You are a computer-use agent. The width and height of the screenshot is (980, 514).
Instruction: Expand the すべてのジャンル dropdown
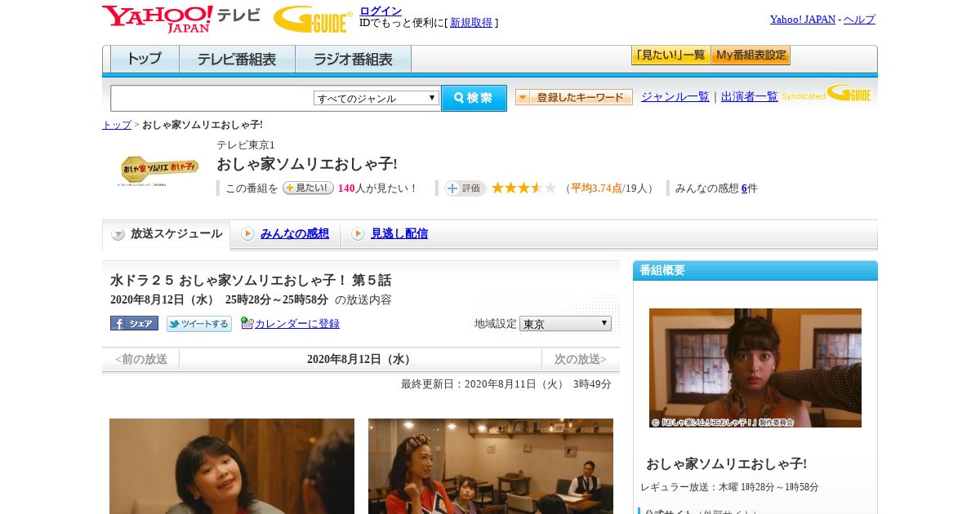click(376, 98)
